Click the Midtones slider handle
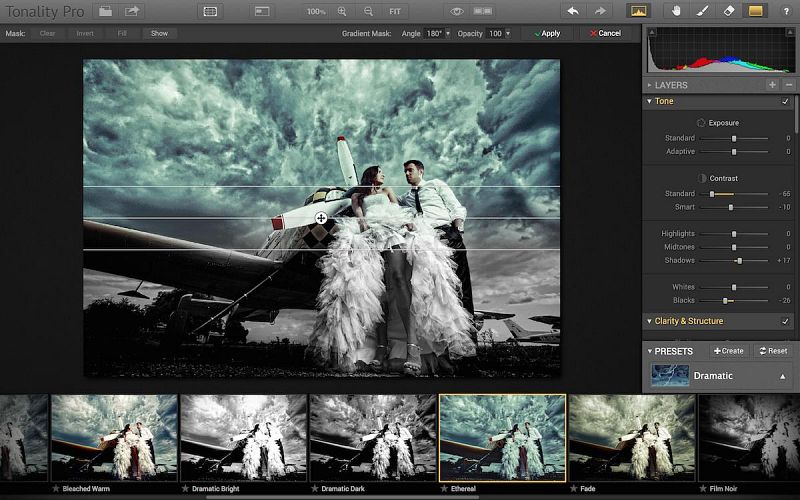800x500 pixels. pyautogui.click(x=734, y=247)
